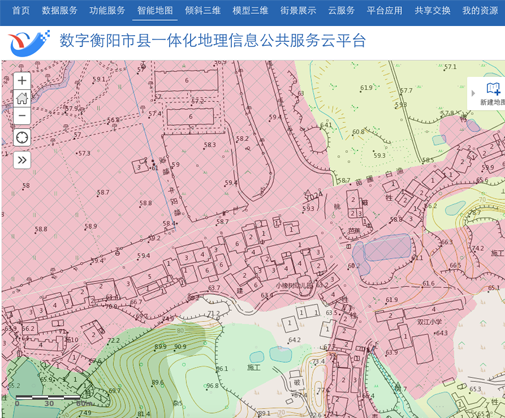Reset map to home extent
505x418 pixels.
coord(22,98)
